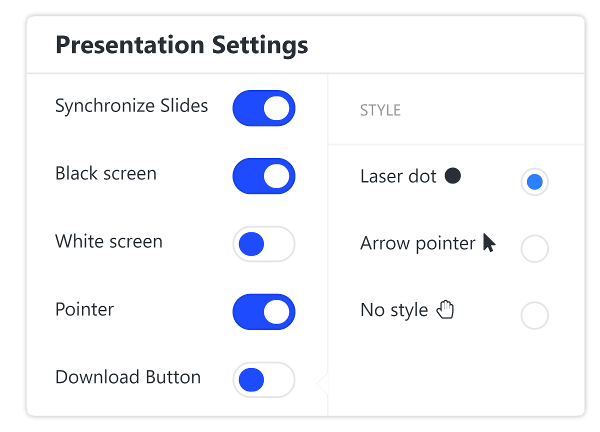Click the No style text label
The width and height of the screenshot is (600, 432).
[394, 310]
